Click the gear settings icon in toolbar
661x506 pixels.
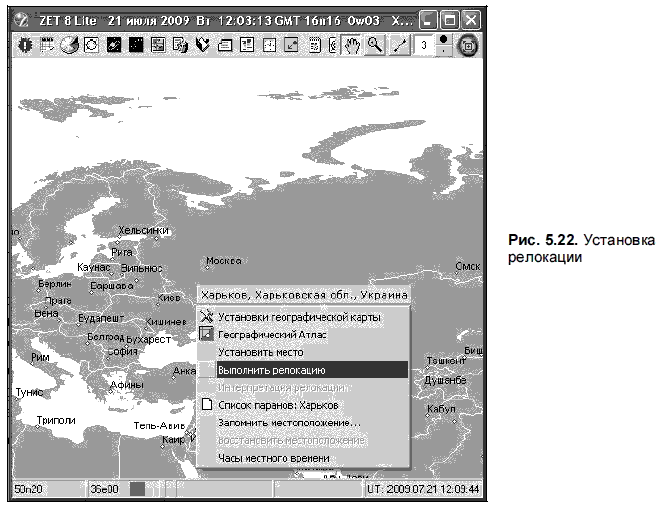[24, 45]
